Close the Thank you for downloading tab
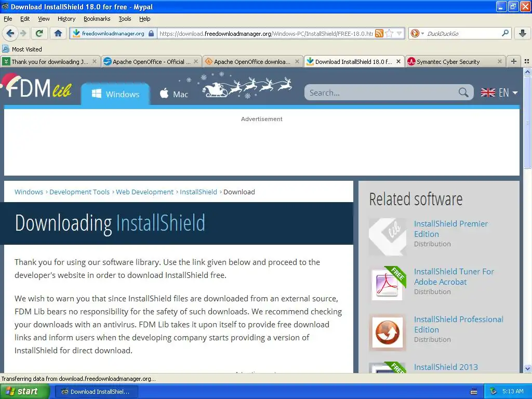532x399 pixels. coord(95,61)
